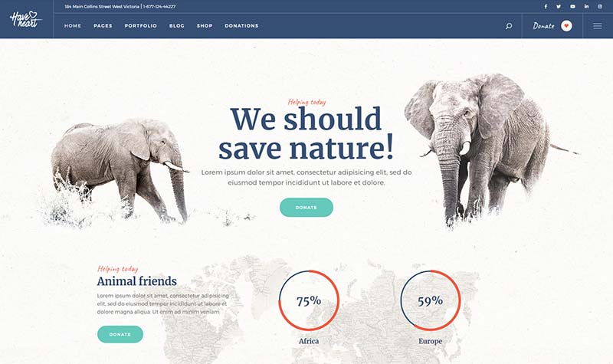Viewport: 613px width, 364px height.
Task: Open the hamburger side menu
Action: point(598,26)
